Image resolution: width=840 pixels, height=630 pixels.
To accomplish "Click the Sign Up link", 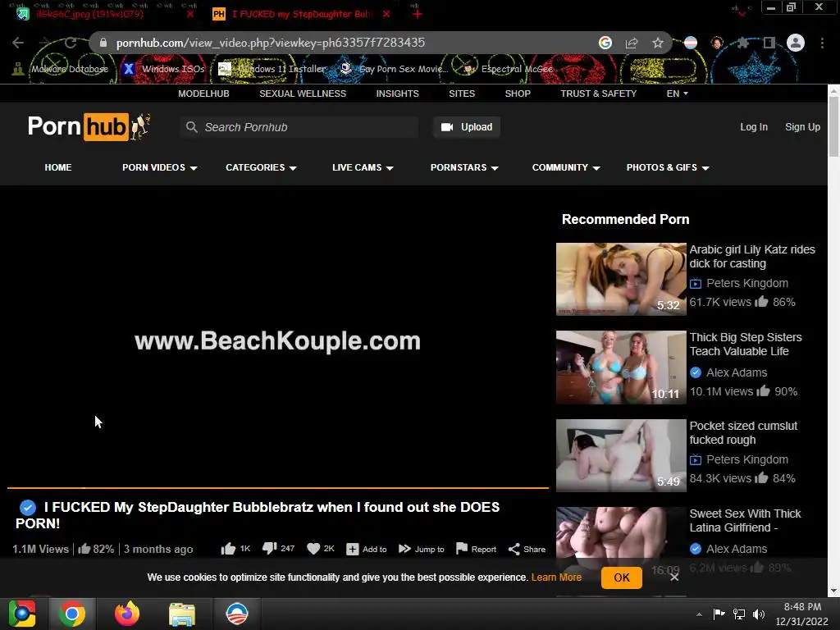I will [802, 127].
